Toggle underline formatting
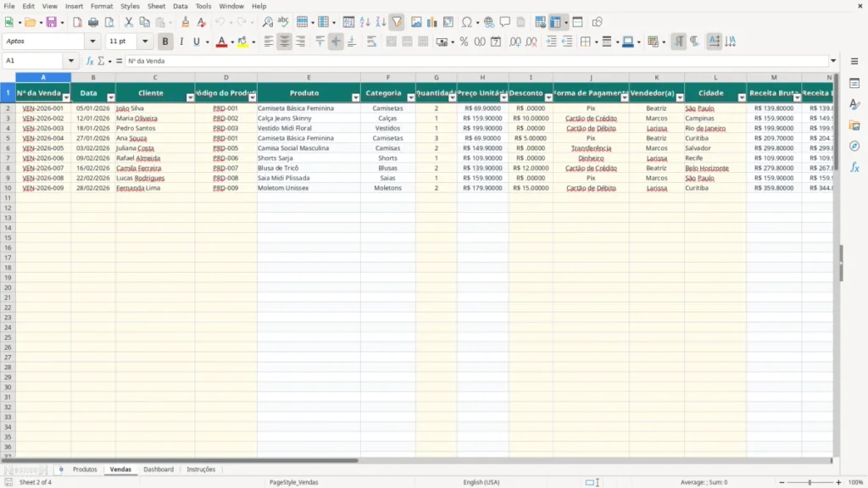This screenshot has height=488, width=868. (x=197, y=42)
